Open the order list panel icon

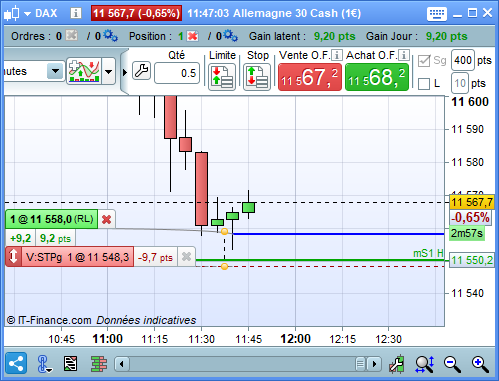click(x=70, y=364)
